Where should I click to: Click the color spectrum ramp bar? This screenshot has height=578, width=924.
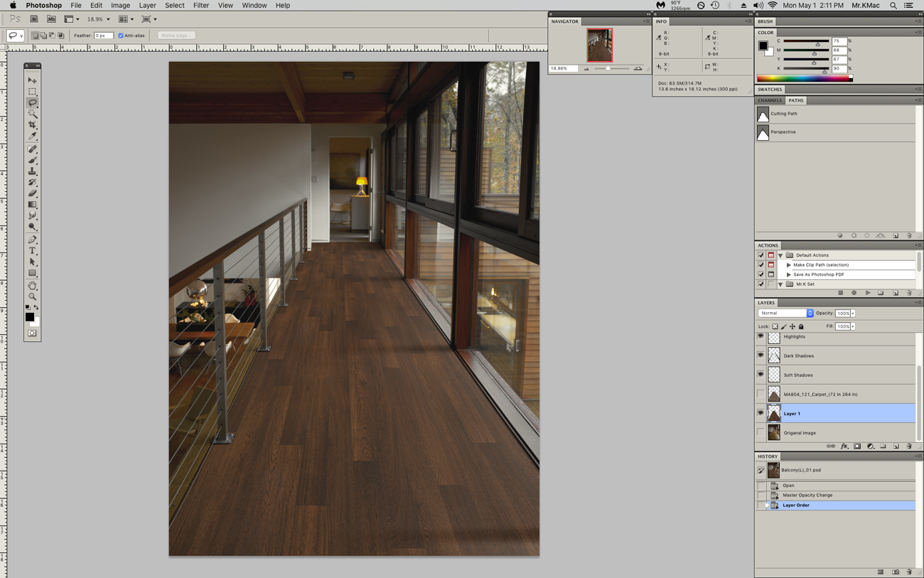coord(804,79)
